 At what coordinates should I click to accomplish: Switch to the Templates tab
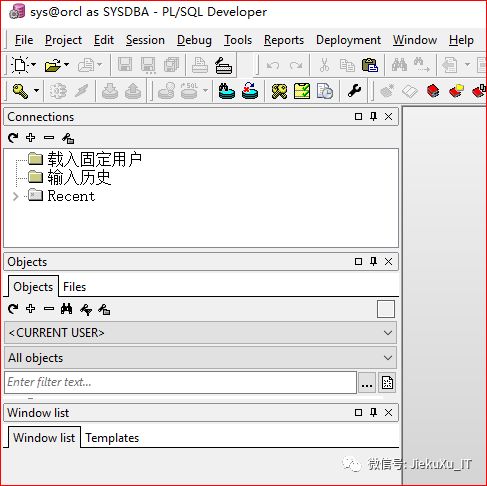click(112, 438)
